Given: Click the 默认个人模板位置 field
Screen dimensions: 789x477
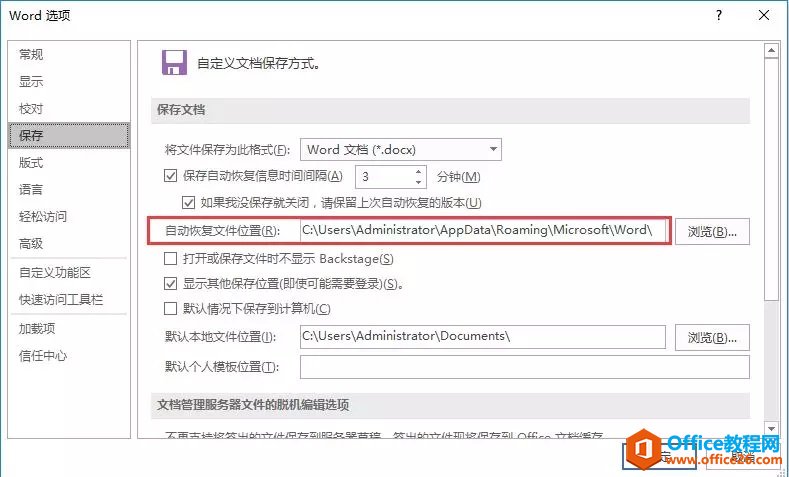Looking at the screenshot, I should pyautogui.click(x=525, y=367).
